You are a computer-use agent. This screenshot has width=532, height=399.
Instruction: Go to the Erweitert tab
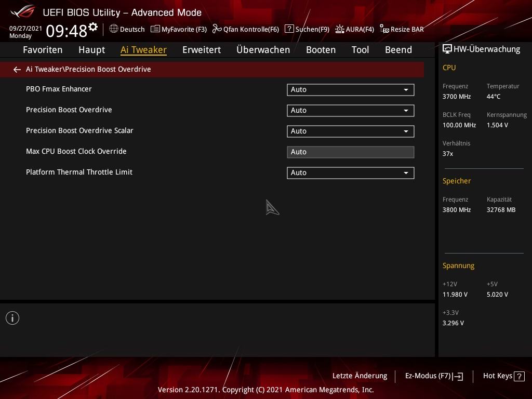pos(202,50)
